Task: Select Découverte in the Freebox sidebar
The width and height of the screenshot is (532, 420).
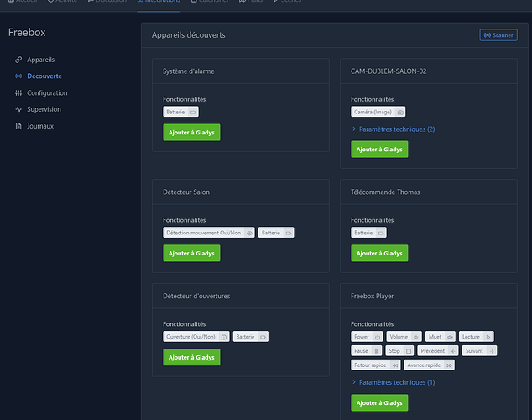Action: pos(44,76)
